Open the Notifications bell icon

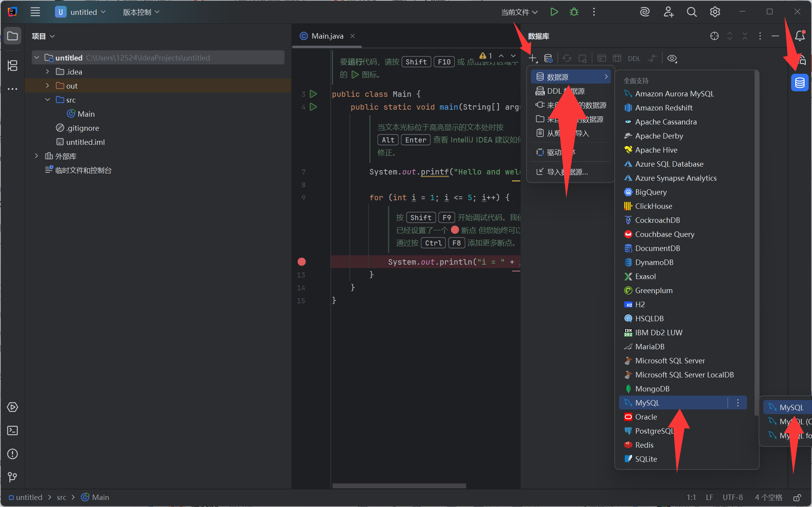(800, 36)
